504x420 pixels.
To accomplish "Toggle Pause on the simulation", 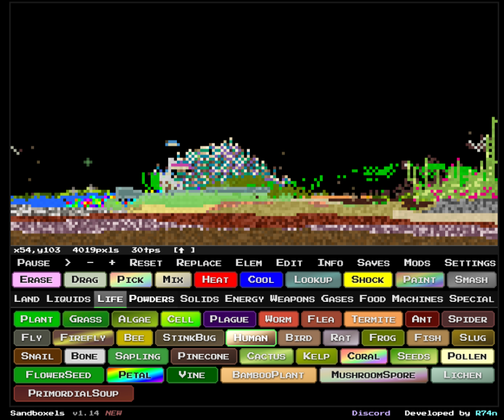I will (x=34, y=263).
